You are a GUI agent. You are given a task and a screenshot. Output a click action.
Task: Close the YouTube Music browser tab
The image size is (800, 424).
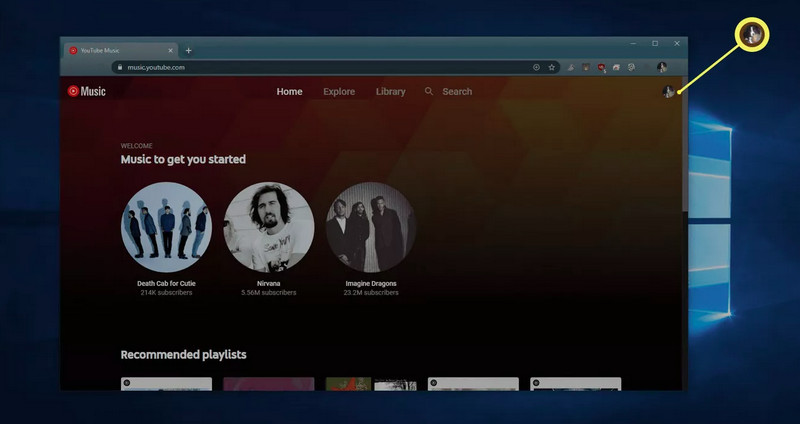pos(170,51)
